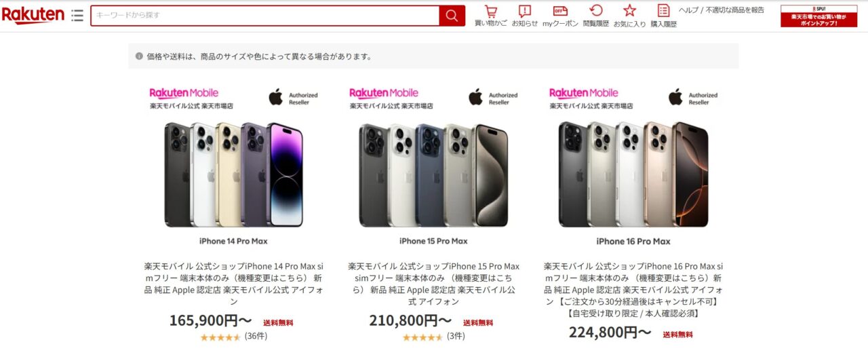Click the SPU point-up banner

click(x=818, y=16)
